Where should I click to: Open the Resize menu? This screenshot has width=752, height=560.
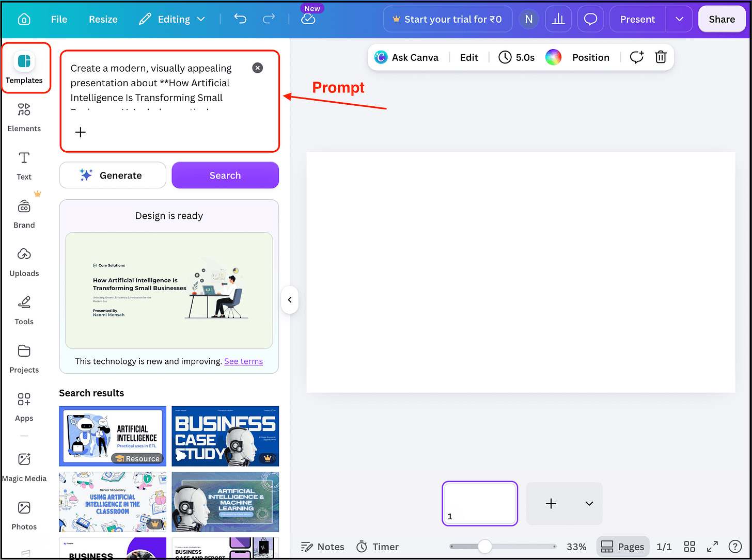[x=103, y=19]
